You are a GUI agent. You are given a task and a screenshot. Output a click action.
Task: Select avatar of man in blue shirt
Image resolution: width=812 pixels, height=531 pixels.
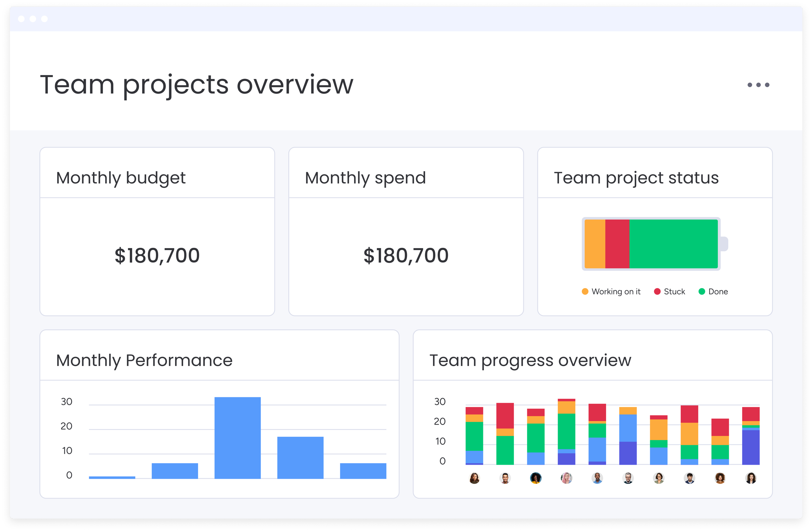[x=597, y=478]
